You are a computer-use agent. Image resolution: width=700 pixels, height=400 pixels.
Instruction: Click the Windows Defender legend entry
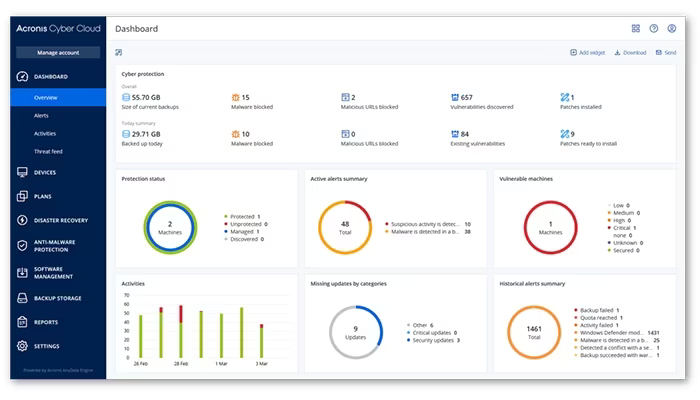617,333
